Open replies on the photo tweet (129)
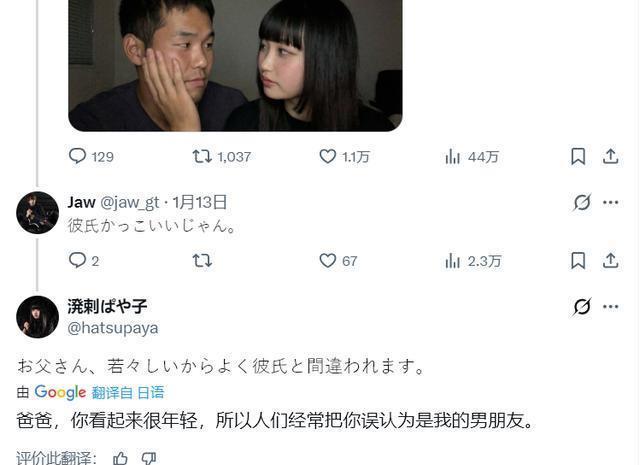Screen dimensions: 640x465 pyautogui.click(x=91, y=156)
